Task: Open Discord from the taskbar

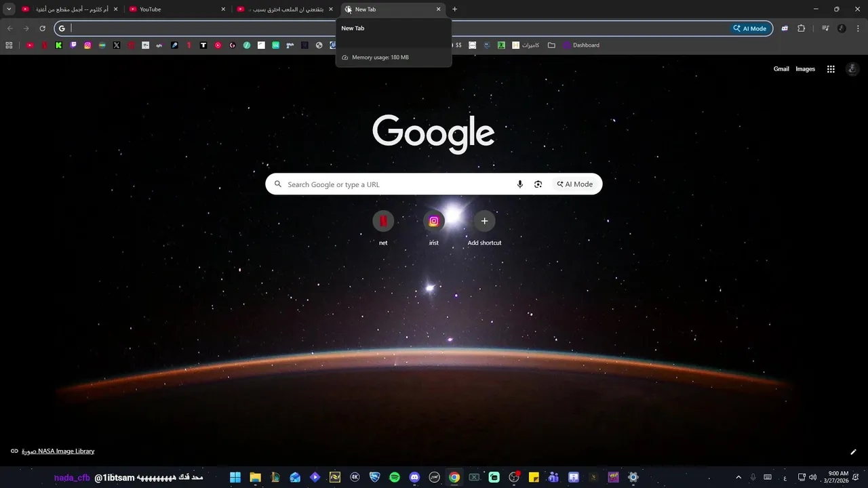Action: pyautogui.click(x=414, y=477)
